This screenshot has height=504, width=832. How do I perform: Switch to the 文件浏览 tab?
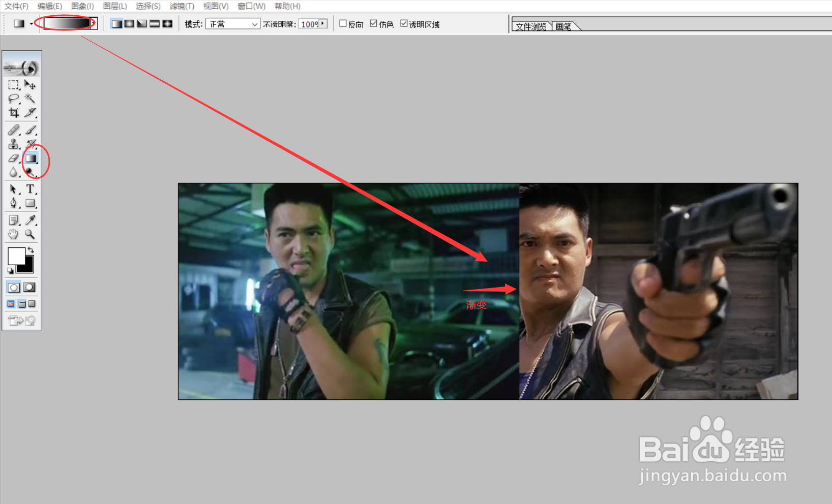pos(531,26)
